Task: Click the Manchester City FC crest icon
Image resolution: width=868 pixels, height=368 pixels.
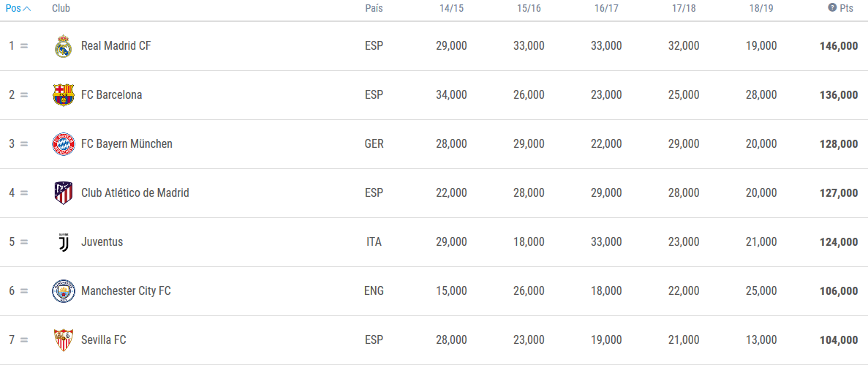Action: coord(63,291)
